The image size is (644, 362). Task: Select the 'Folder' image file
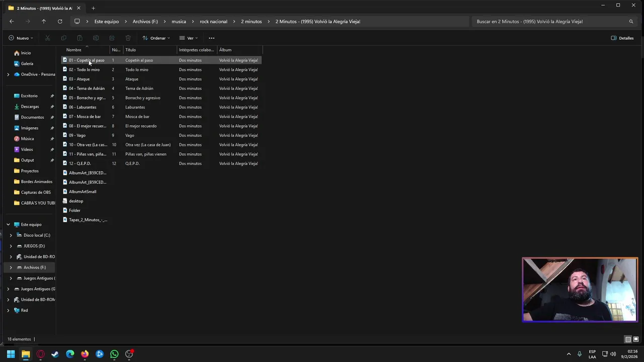74,210
